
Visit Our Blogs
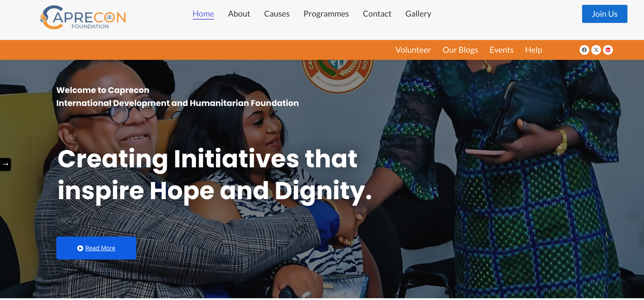tap(460, 50)
